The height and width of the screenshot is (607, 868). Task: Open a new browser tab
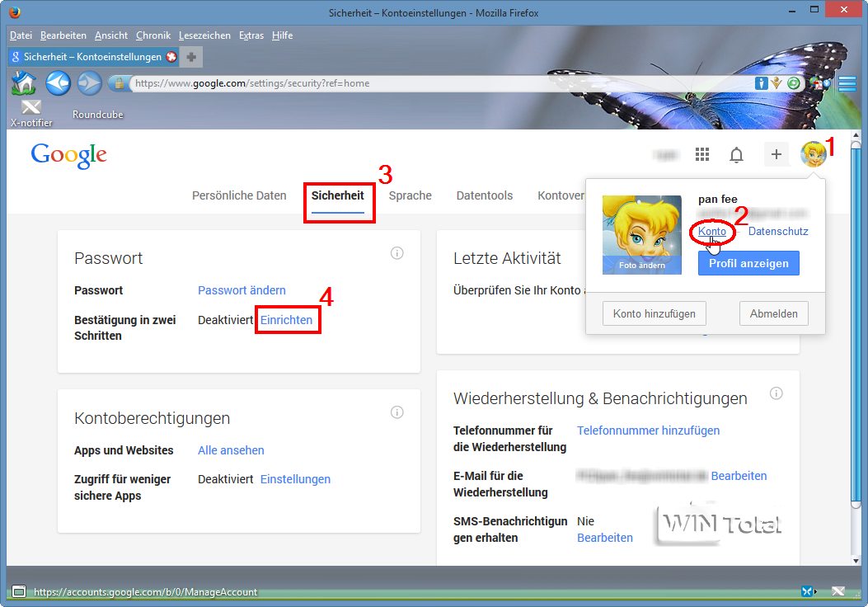point(191,56)
